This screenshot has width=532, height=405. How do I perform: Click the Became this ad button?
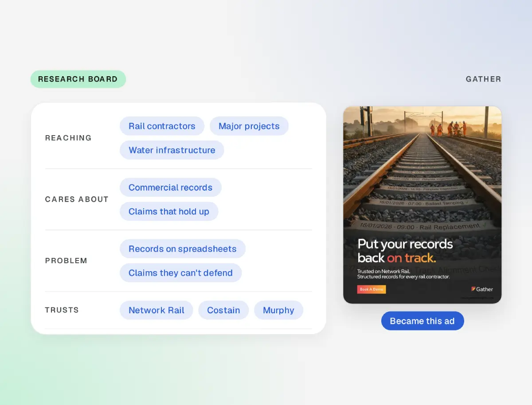(x=422, y=321)
